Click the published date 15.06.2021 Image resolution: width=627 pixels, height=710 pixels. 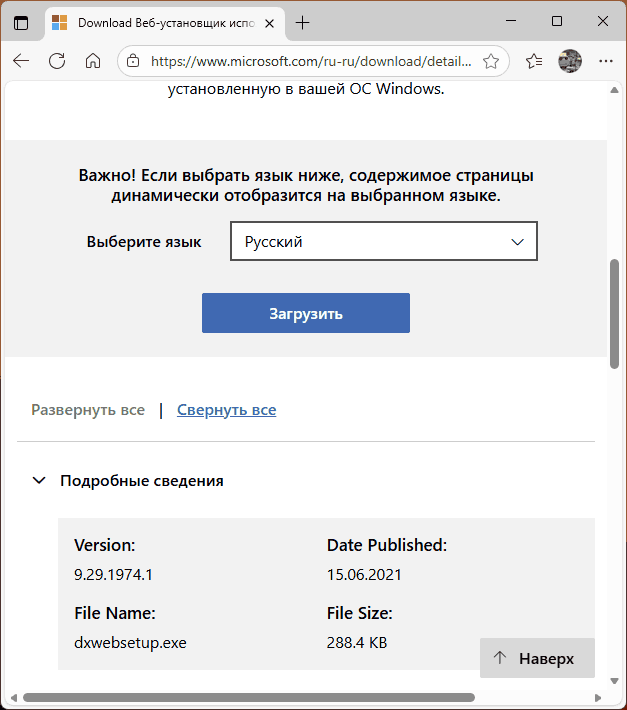[x=364, y=575]
